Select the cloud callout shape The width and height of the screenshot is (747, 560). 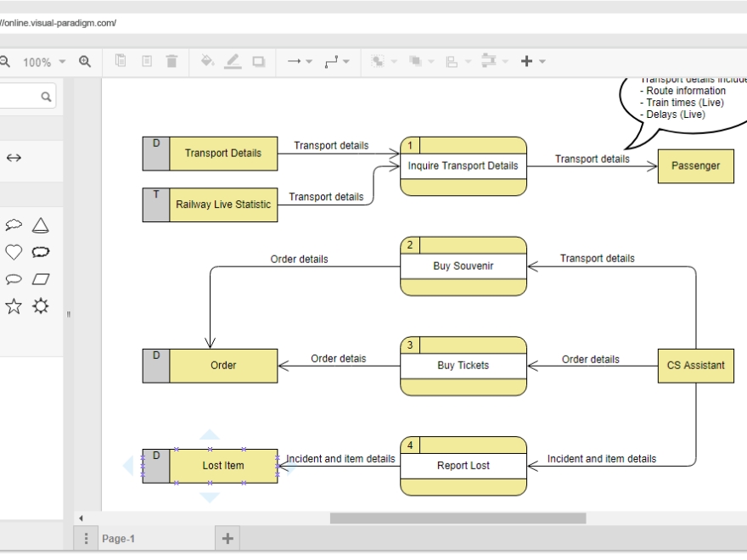click(x=14, y=224)
